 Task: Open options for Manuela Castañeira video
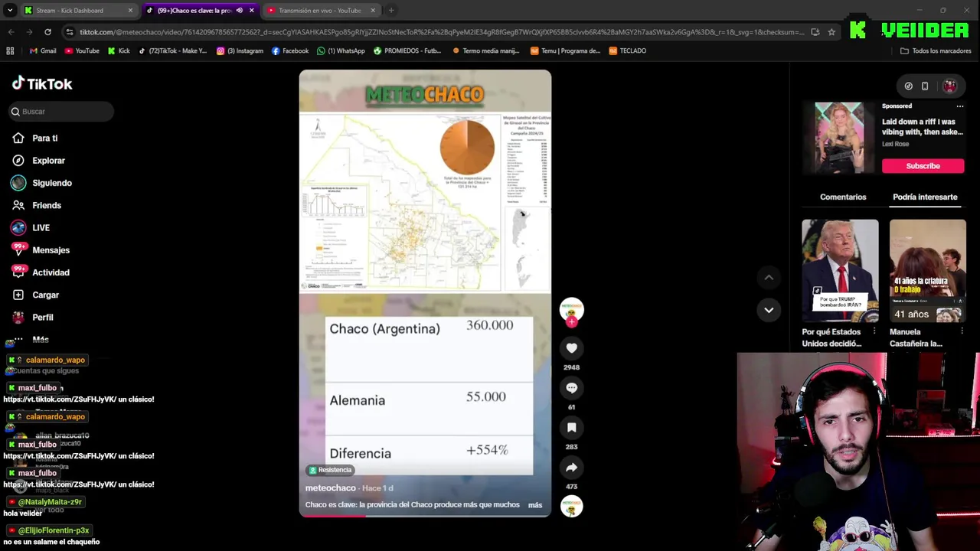(962, 332)
